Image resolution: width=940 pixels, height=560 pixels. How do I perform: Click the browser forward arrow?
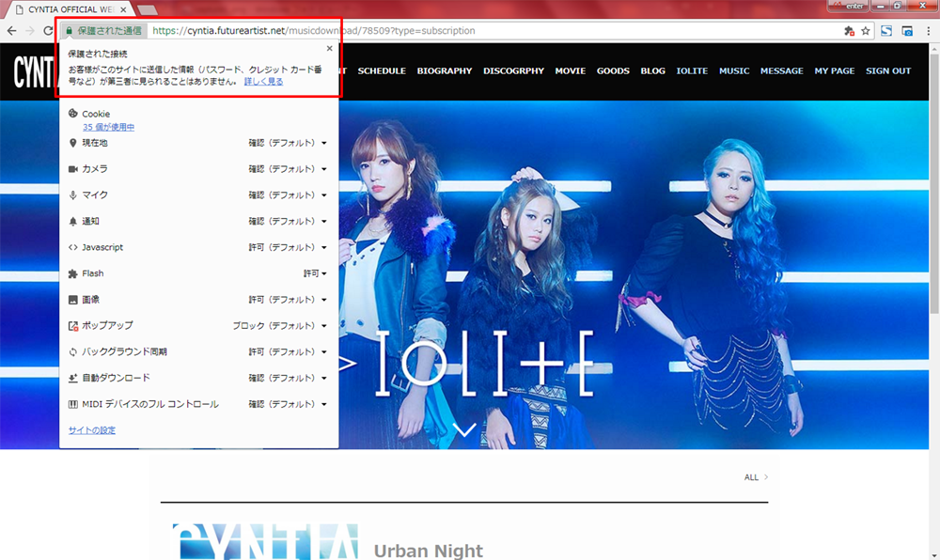30,31
